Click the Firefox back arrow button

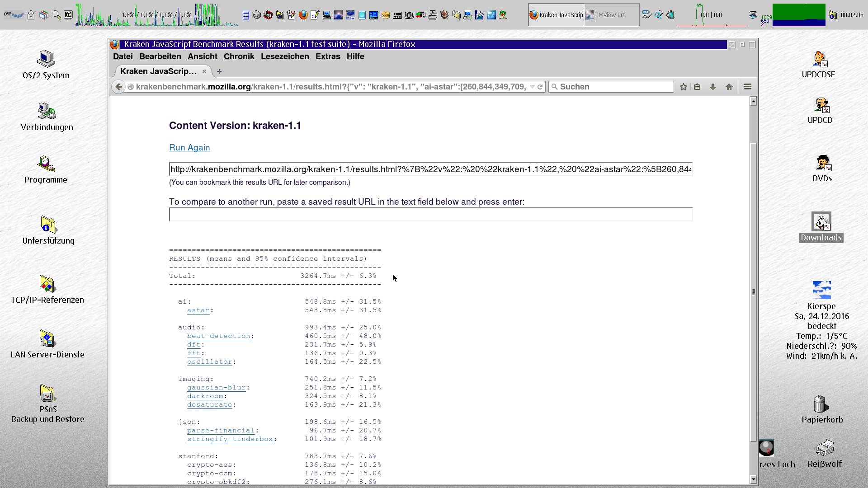(118, 87)
